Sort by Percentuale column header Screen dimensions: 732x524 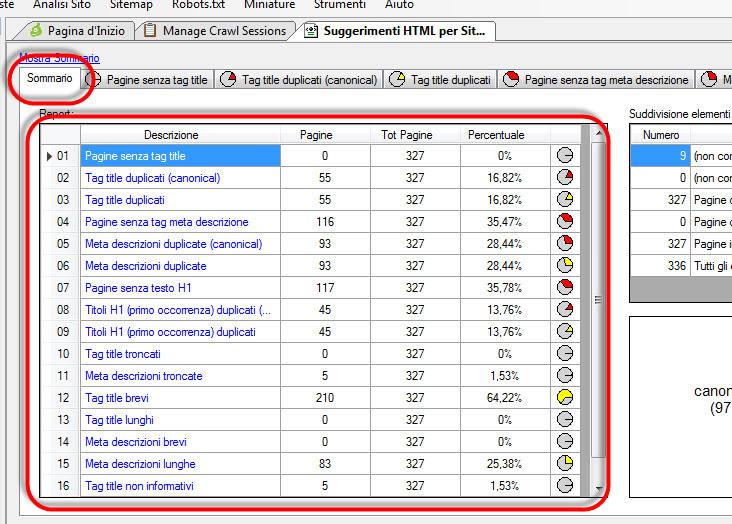click(505, 135)
